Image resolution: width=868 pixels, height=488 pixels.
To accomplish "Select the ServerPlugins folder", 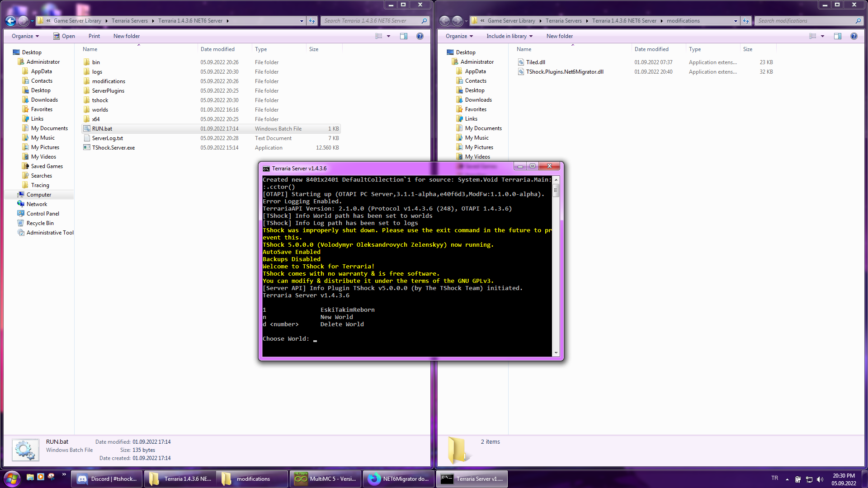I will (108, 91).
